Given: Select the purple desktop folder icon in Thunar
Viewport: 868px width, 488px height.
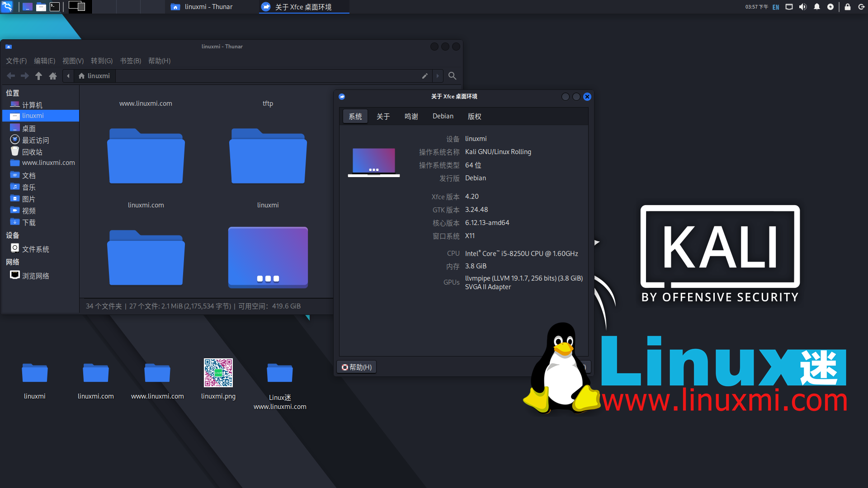Looking at the screenshot, I should click(x=268, y=257).
